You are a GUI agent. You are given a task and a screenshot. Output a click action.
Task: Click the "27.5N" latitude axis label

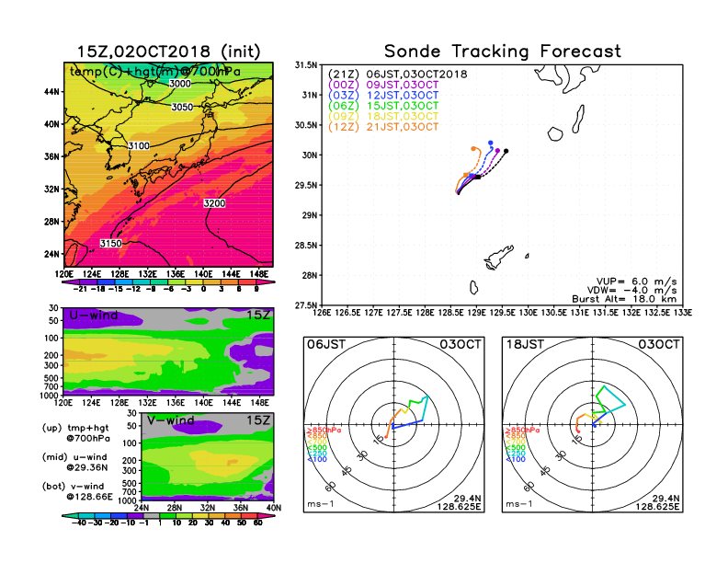306,305
